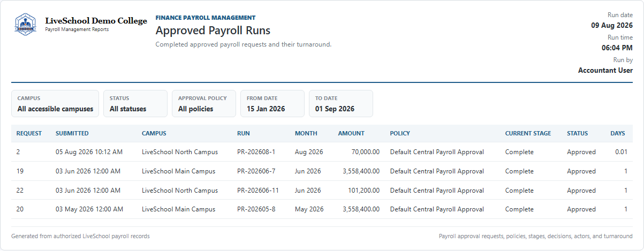Click the STATUS column header in table

tap(577, 133)
